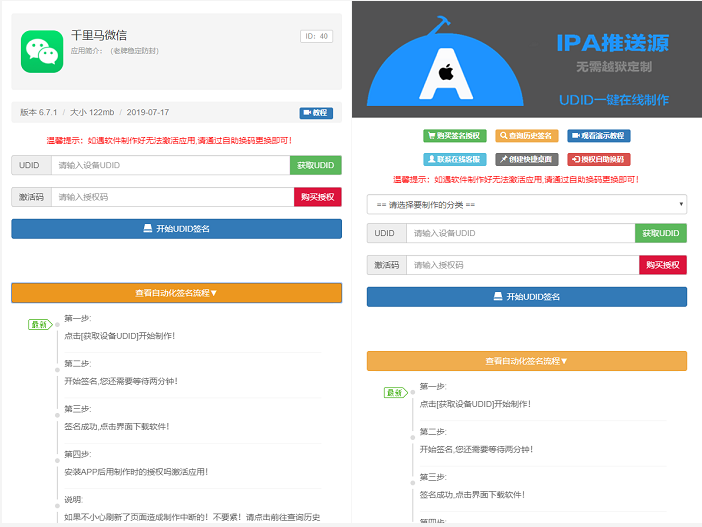This screenshot has height=527, width=702.
Task: Expand 查看自动化签名流程 in left panel
Action: point(176,293)
